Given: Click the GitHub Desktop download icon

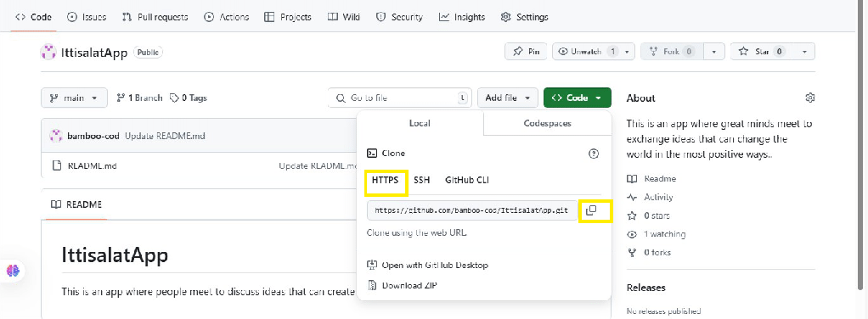Looking at the screenshot, I should click(x=373, y=266).
